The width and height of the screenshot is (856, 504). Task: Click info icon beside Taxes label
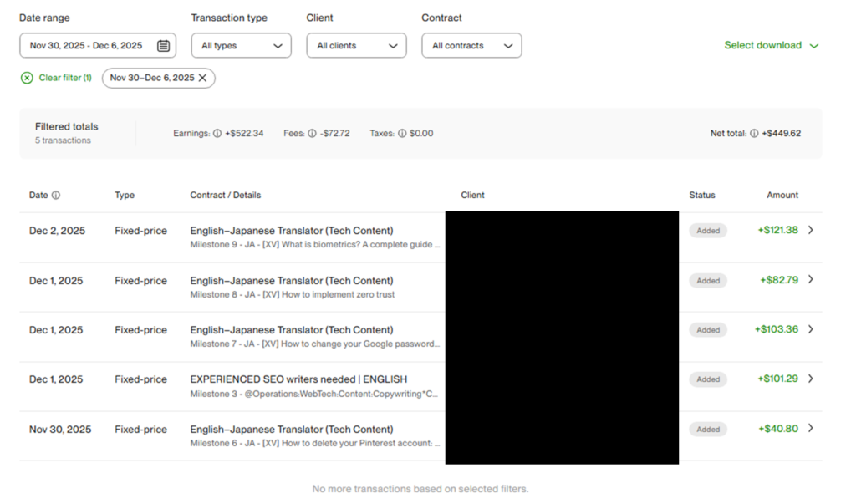tap(402, 134)
